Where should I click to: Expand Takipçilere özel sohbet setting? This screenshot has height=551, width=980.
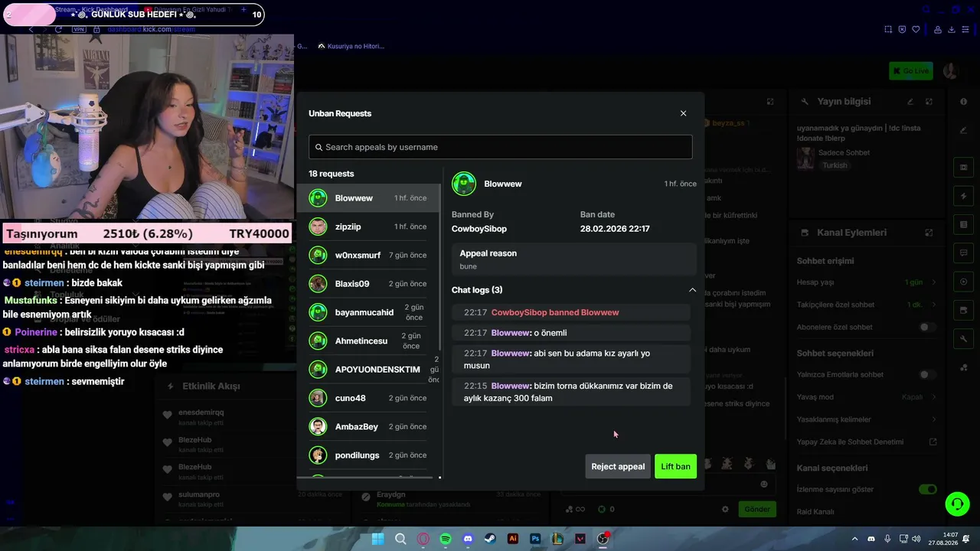pyautogui.click(x=866, y=305)
